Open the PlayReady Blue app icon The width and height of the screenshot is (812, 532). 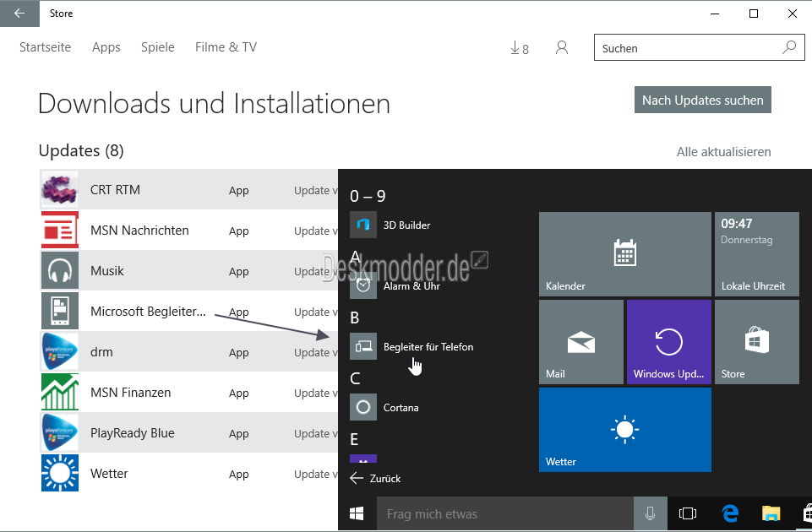(59, 432)
